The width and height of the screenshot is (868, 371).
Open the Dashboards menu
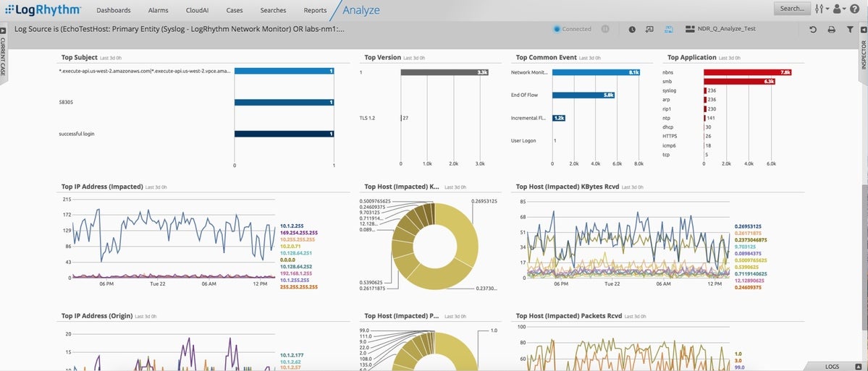[114, 10]
